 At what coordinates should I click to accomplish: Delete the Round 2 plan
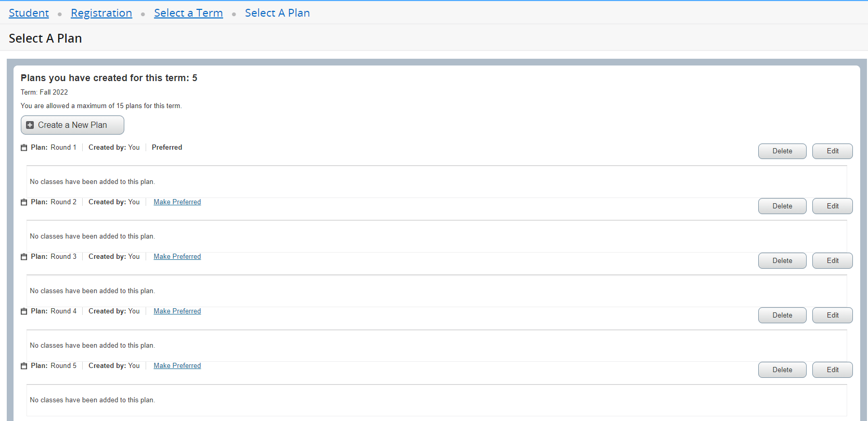782,206
